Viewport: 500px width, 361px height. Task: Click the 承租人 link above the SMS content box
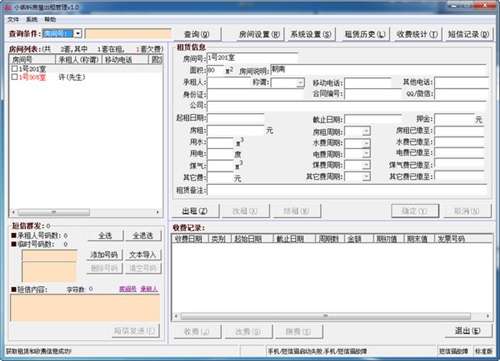click(149, 289)
